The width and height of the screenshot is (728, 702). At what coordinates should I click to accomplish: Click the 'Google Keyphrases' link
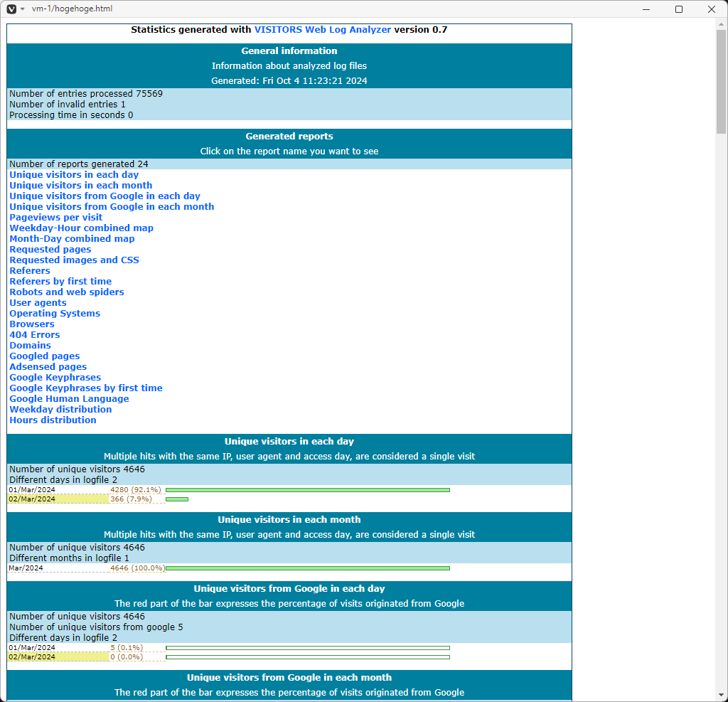point(55,378)
